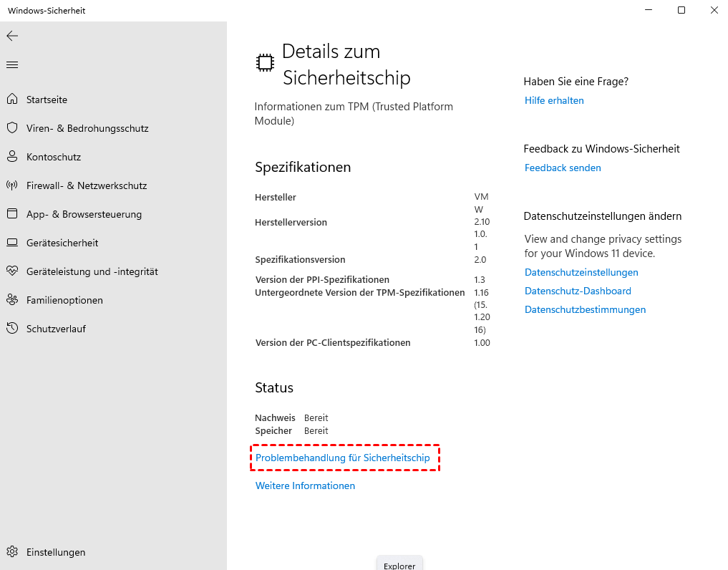Image resolution: width=728 pixels, height=570 pixels.
Task: Click the Nachweis status label
Action: [275, 418]
